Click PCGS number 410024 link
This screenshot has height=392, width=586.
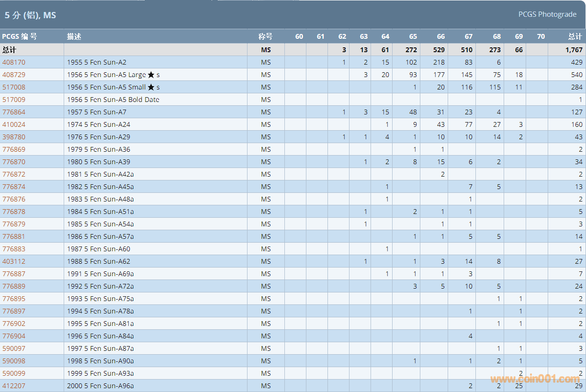(x=14, y=124)
